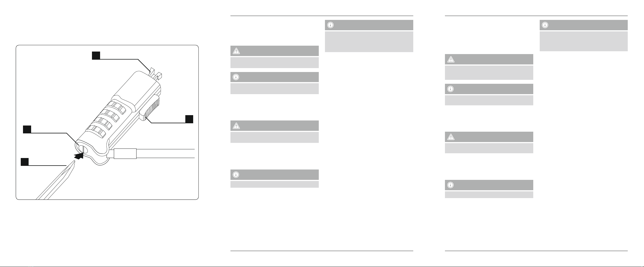Click info icon heading middle page's right column
644x267 pixels.
pos(331,25)
